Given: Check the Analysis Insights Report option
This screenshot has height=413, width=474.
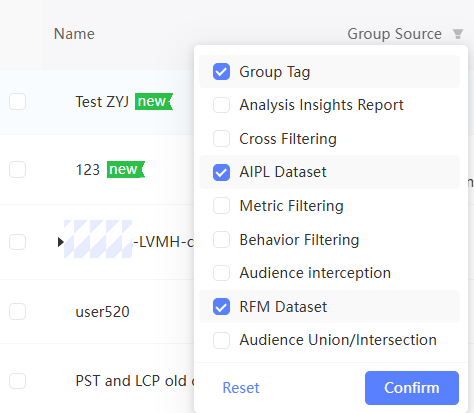Looking at the screenshot, I should click(221, 105).
